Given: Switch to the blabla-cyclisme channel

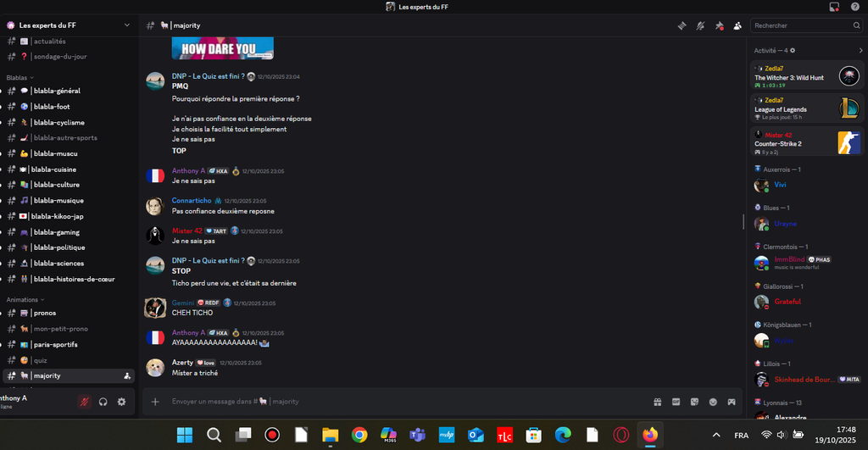Looking at the screenshot, I should (69, 122).
